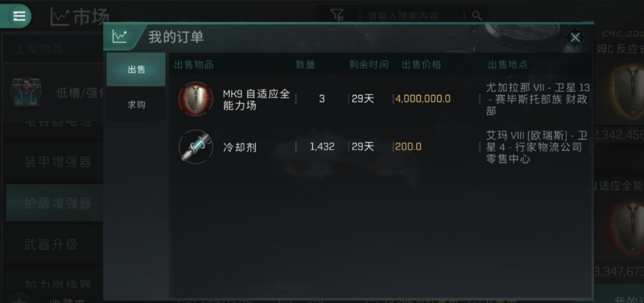Focus the 请输入搜索内容 search field
The image size is (644, 303).
coord(412,16)
